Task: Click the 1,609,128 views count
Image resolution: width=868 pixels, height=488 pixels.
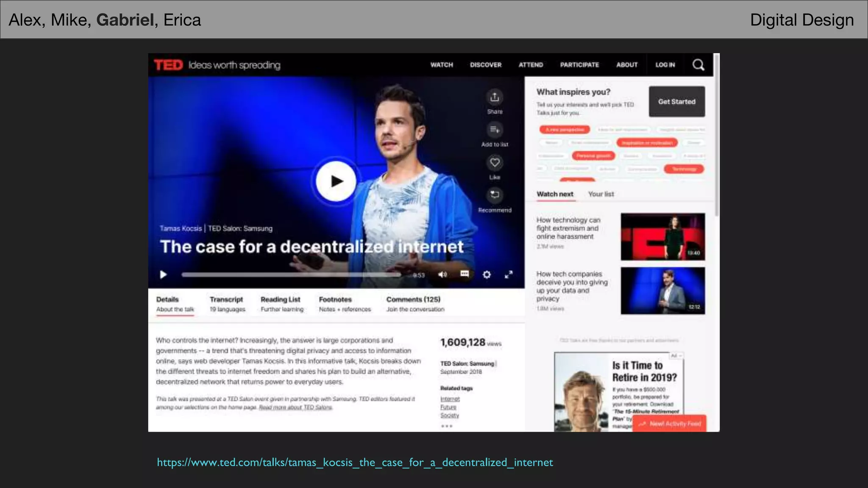Action: tap(470, 342)
